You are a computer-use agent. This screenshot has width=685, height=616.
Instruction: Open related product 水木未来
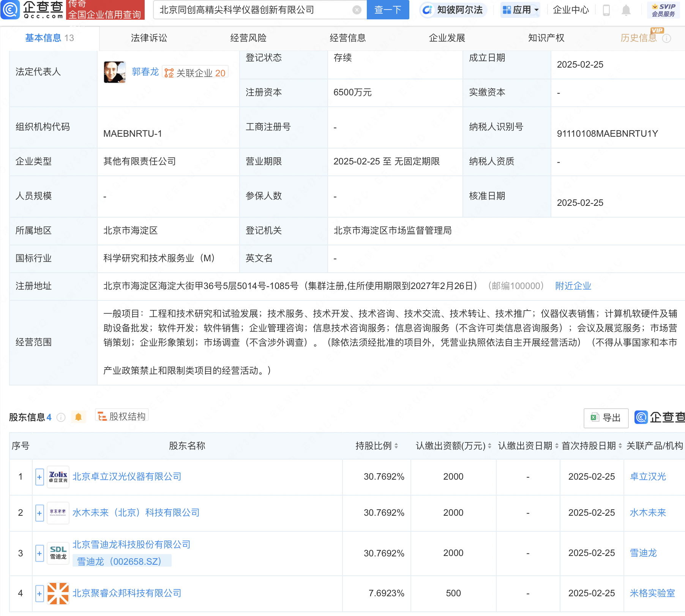click(x=648, y=513)
